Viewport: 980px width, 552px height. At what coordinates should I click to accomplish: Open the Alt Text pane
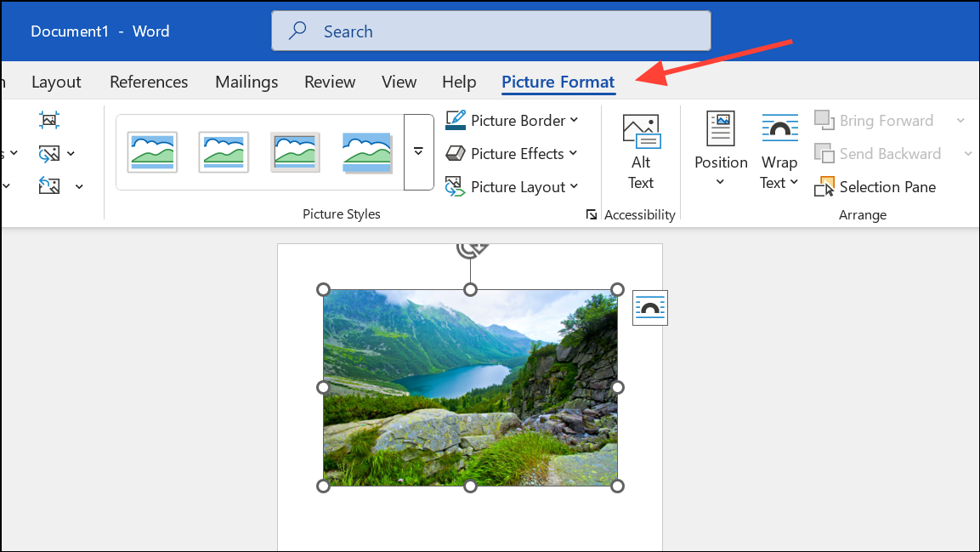tap(641, 151)
